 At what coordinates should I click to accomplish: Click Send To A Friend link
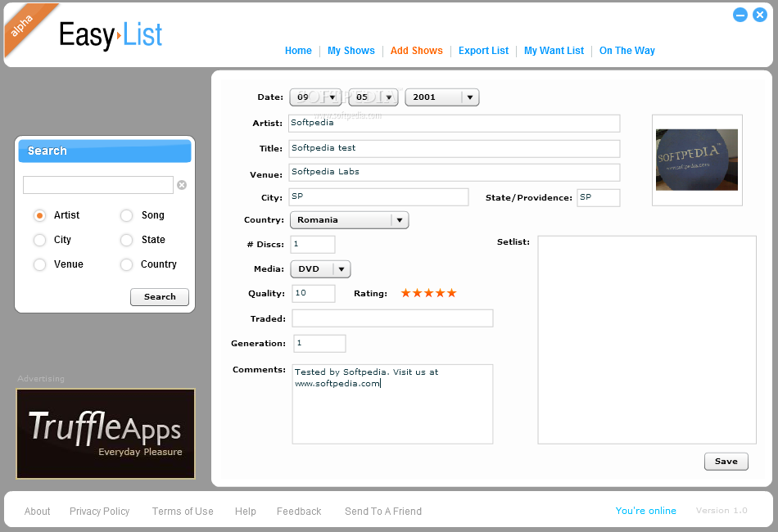click(383, 512)
